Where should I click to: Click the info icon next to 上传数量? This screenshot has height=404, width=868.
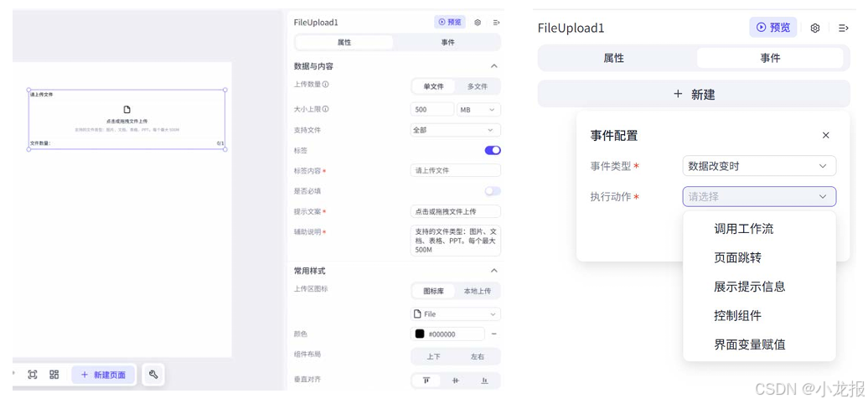point(325,85)
